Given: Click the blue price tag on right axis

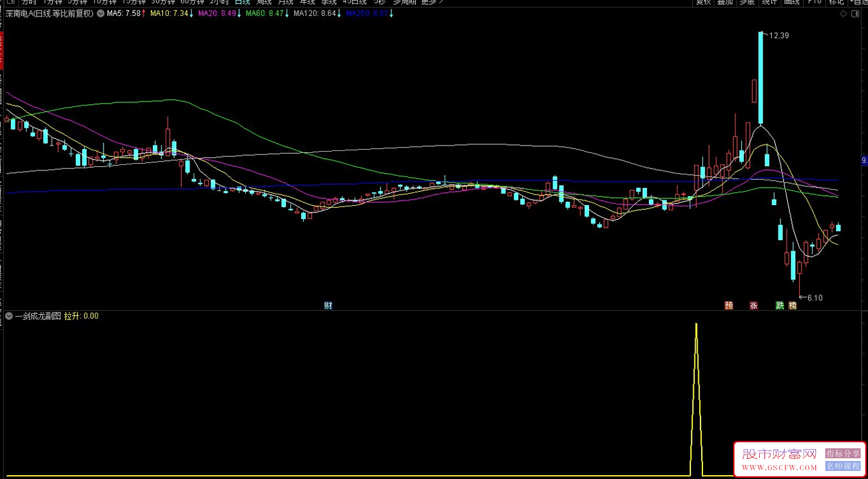Looking at the screenshot, I should [x=864, y=160].
